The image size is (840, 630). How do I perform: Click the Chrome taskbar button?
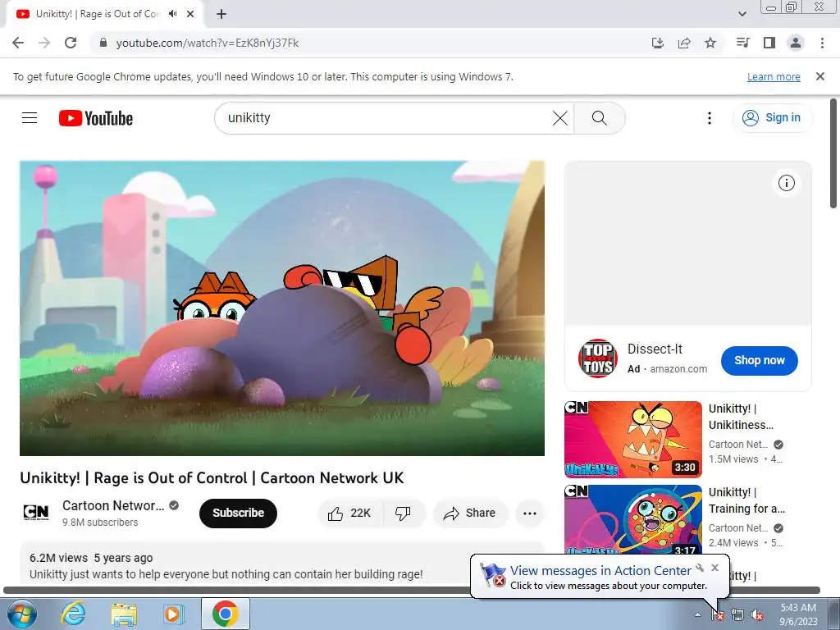(x=226, y=614)
